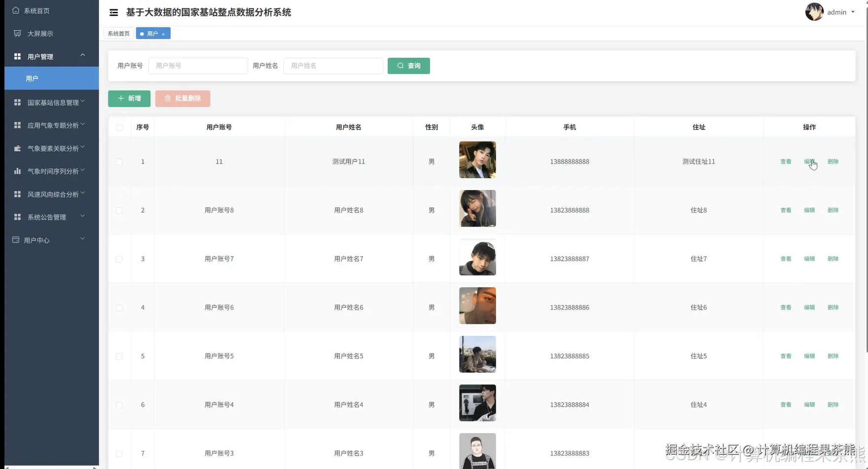Click 编辑 for 用户账号7 row
This screenshot has height=469, width=868.
point(809,259)
